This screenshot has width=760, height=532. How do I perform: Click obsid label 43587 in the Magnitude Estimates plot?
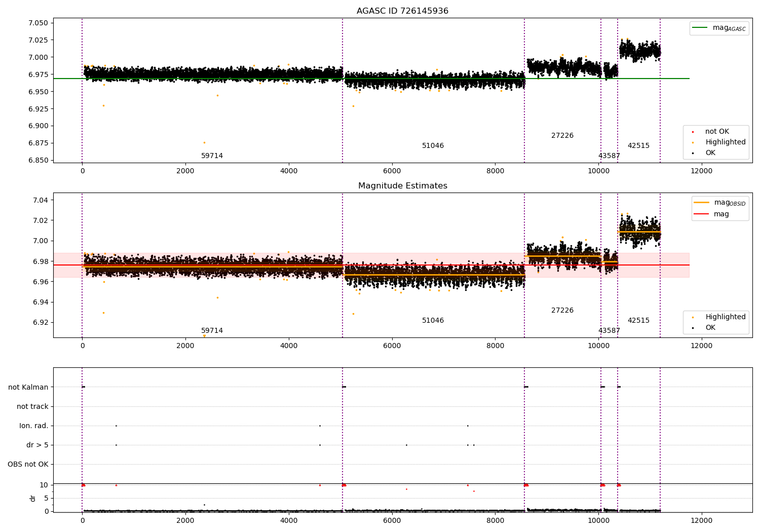click(609, 331)
